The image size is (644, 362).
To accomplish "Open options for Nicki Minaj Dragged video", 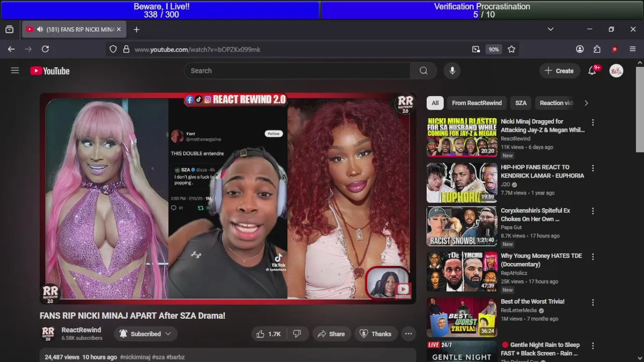I will (x=593, y=122).
